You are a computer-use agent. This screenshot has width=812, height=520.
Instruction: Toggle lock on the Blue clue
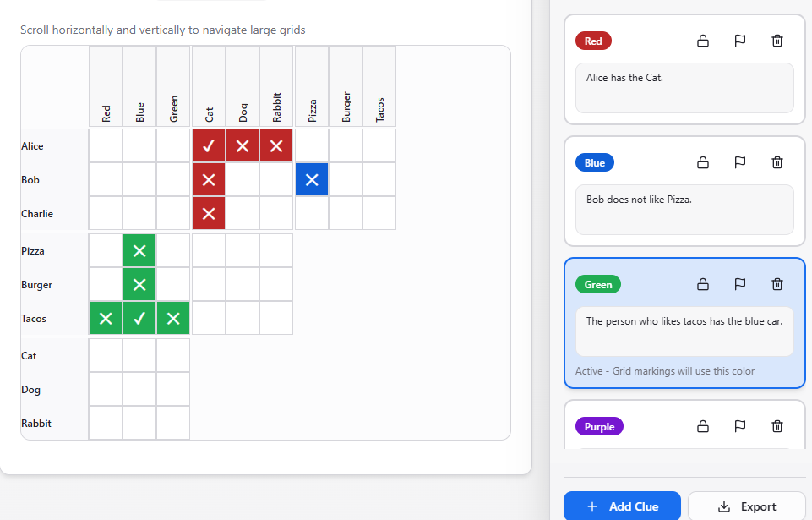[703, 162]
